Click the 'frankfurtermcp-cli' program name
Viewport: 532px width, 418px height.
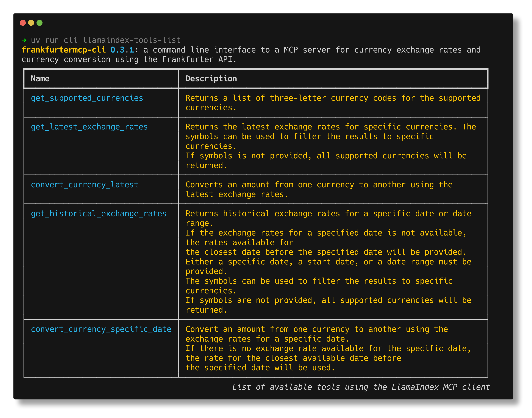pyautogui.click(x=64, y=50)
